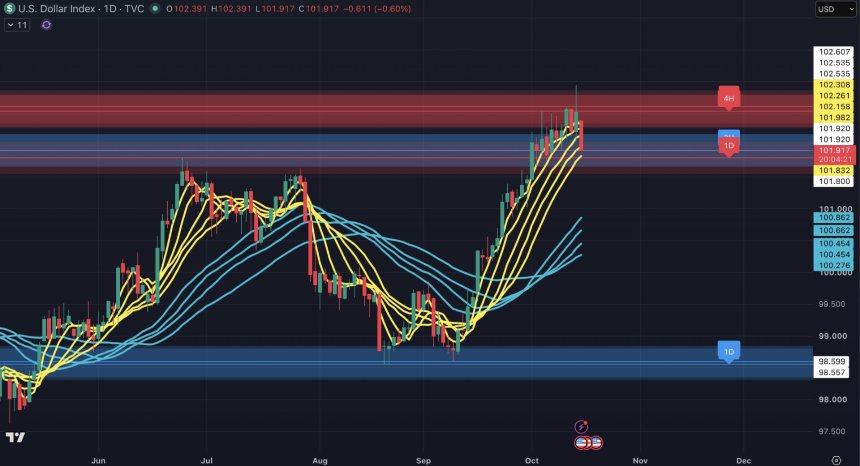Viewport: 860px width, 466px height.
Task: Click the cyan 100.862 price label
Action: coord(834,218)
